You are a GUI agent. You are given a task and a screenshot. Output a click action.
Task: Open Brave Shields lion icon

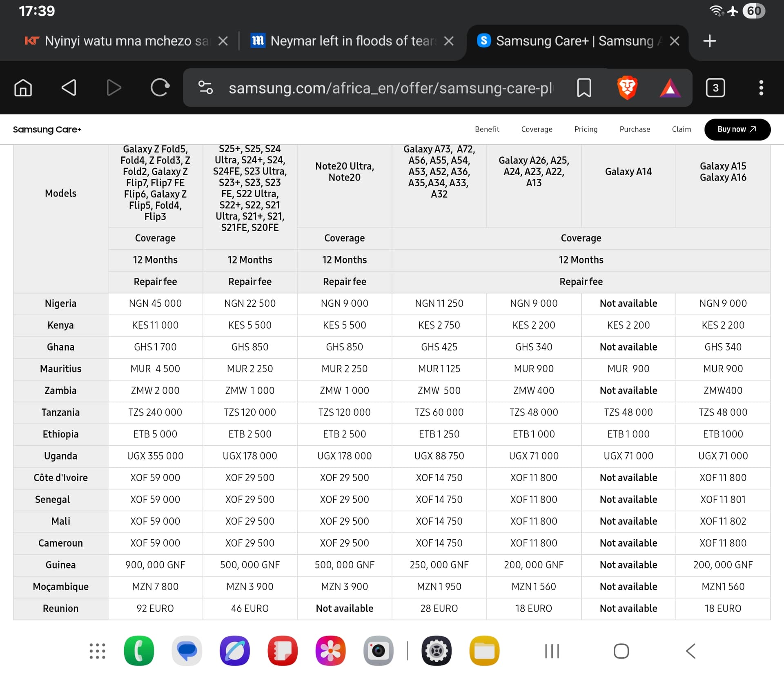click(627, 88)
